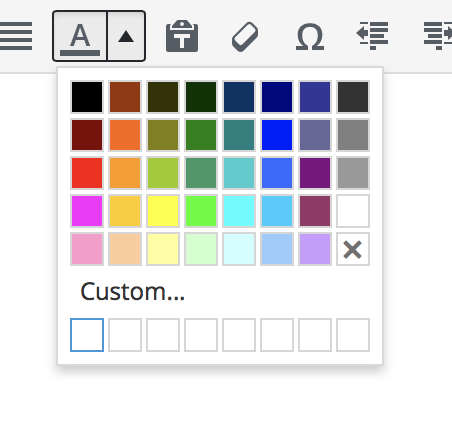Viewport: 452px width, 438px height.
Task: Click the Justify alignment icon
Action: (16, 36)
